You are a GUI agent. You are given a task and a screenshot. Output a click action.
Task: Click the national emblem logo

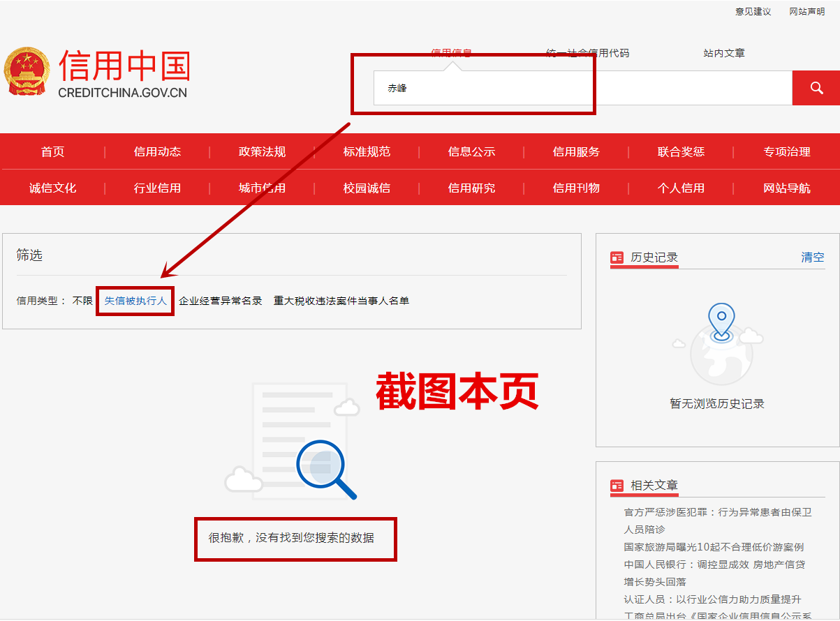coord(27,71)
